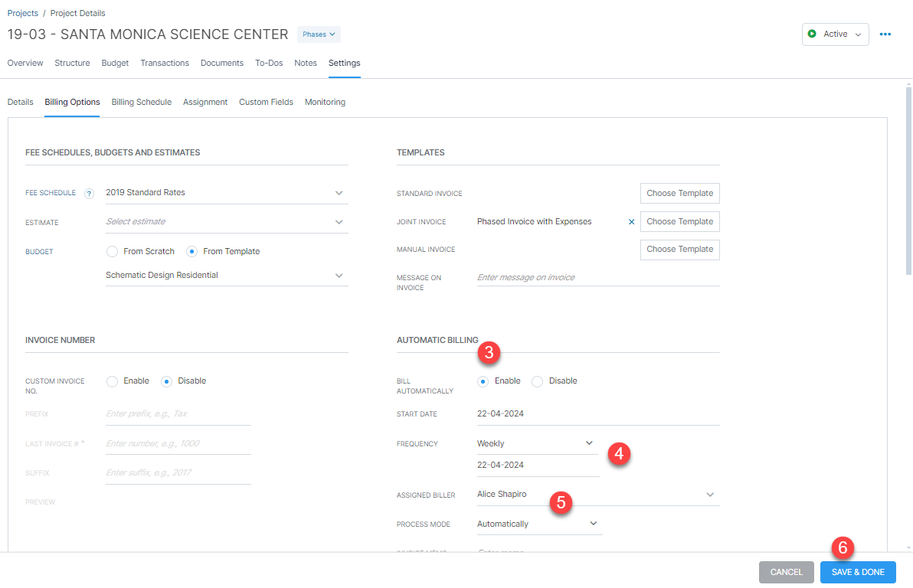Change project status via the Active dropdown
Screen dimensions: 913x588
(835, 34)
